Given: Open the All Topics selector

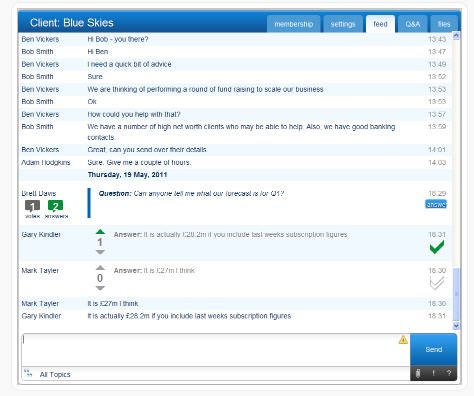Looking at the screenshot, I should 55,374.
